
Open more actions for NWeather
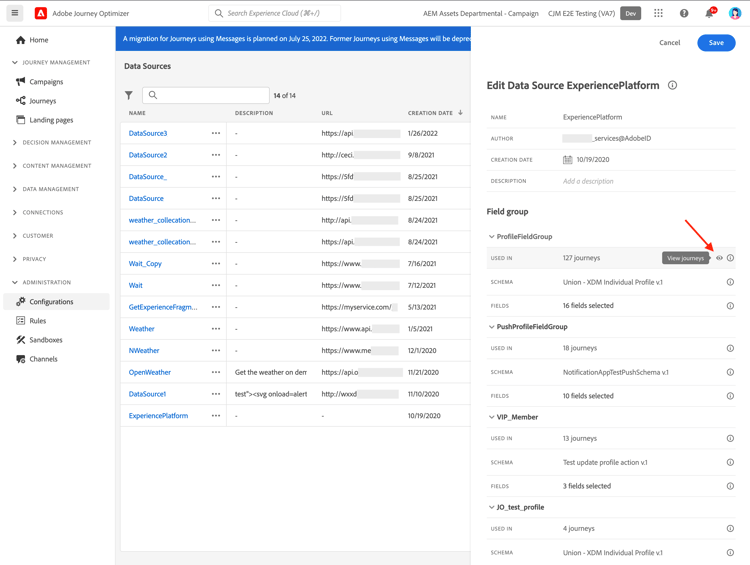216,351
